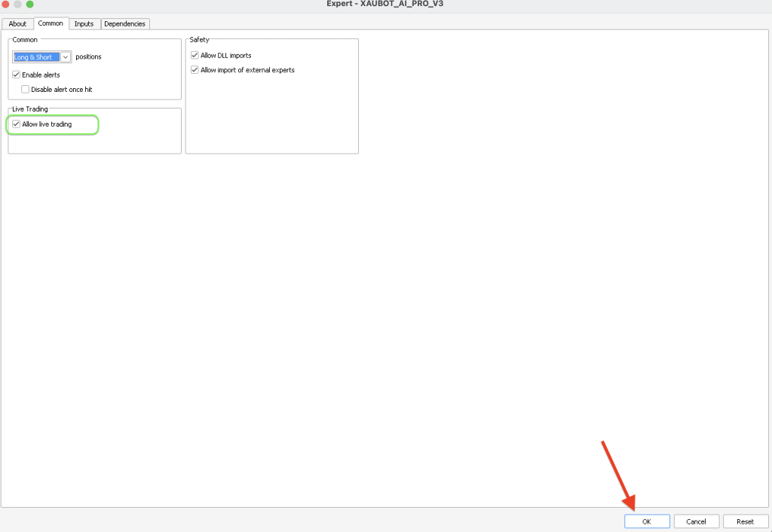This screenshot has width=772, height=532.
Task: Check Disable alert once hit
Action: (25, 89)
